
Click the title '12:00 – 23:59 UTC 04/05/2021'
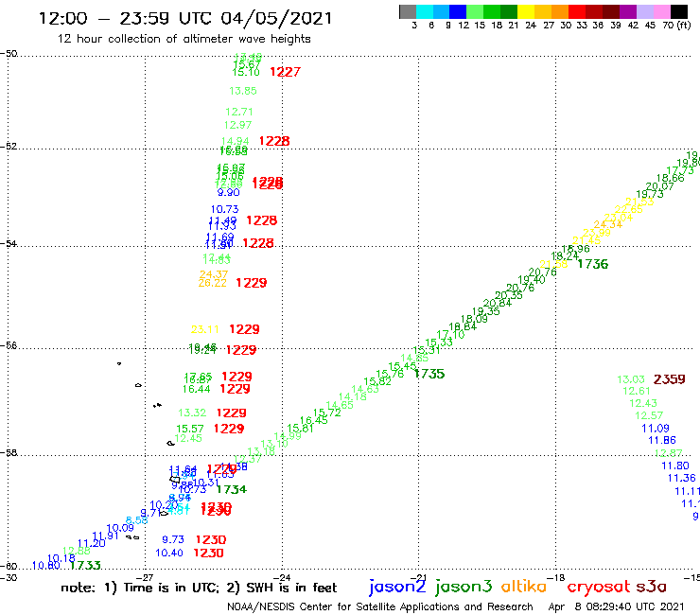[185, 18]
